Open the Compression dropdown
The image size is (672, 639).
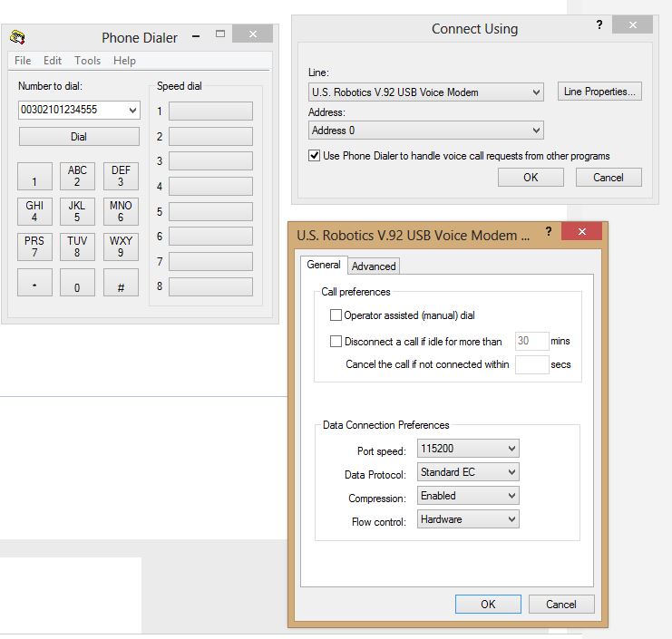[x=468, y=496]
